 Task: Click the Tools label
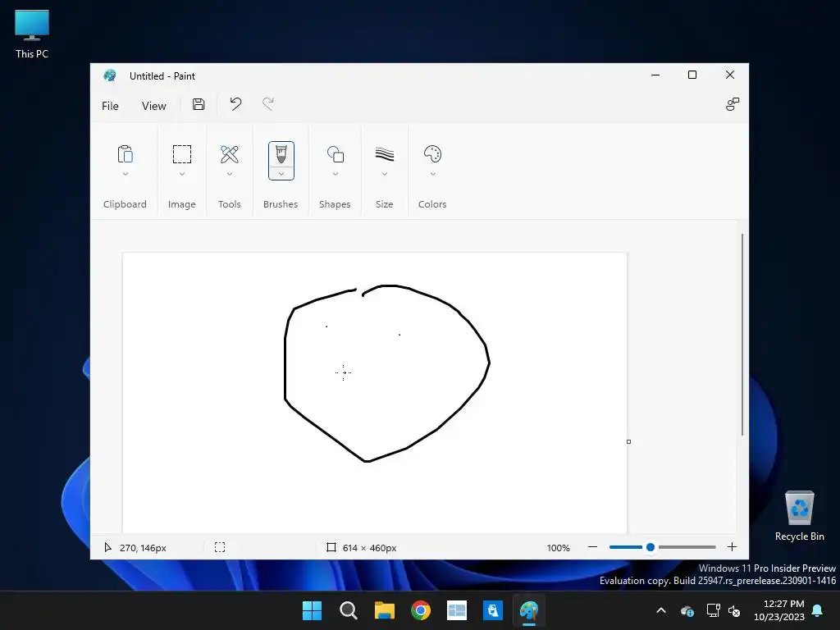230,204
